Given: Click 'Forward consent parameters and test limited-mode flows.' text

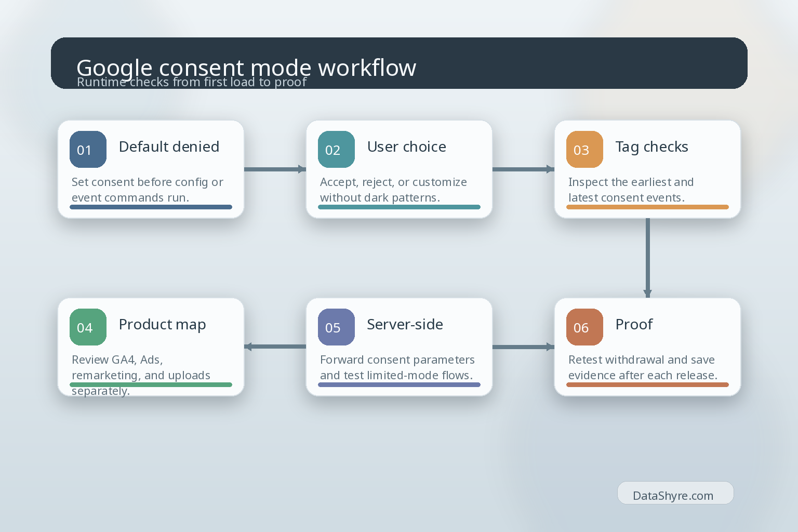Looking at the screenshot, I should pyautogui.click(x=397, y=367).
